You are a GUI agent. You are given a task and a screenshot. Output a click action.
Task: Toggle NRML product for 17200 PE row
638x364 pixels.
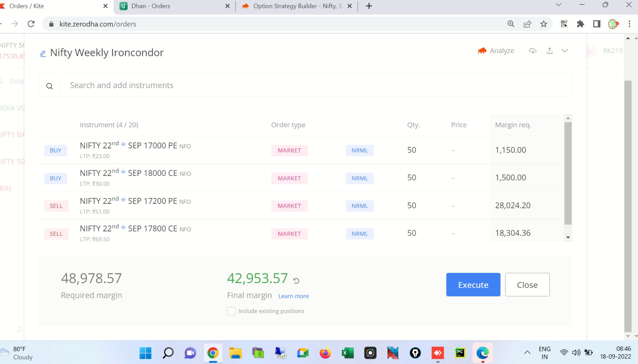point(360,206)
